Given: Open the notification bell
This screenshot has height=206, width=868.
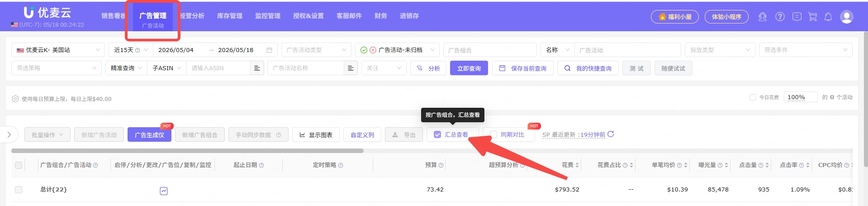Looking at the screenshot, I should click(x=828, y=17).
